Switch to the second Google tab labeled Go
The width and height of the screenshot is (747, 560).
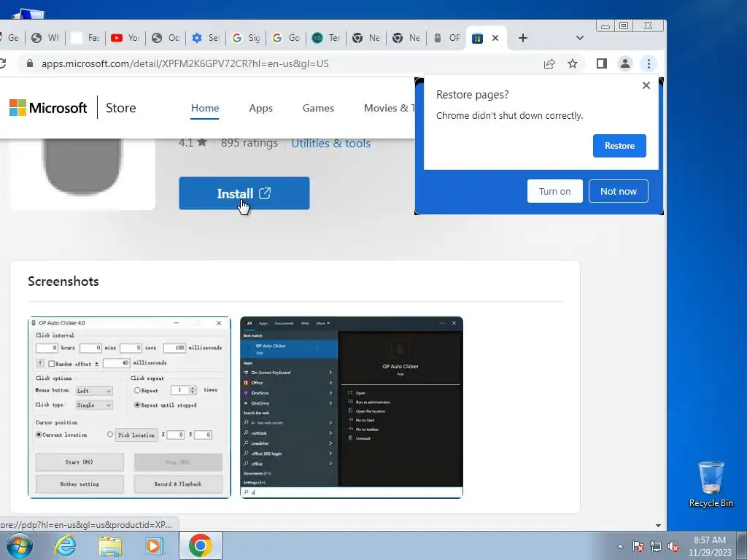click(x=286, y=38)
